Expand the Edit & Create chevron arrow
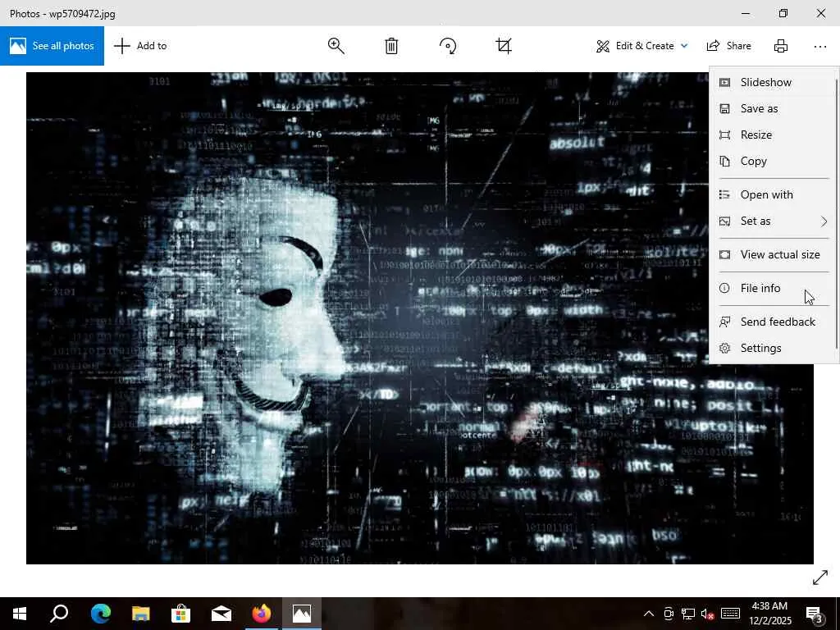The height and width of the screenshot is (630, 840). click(x=684, y=46)
